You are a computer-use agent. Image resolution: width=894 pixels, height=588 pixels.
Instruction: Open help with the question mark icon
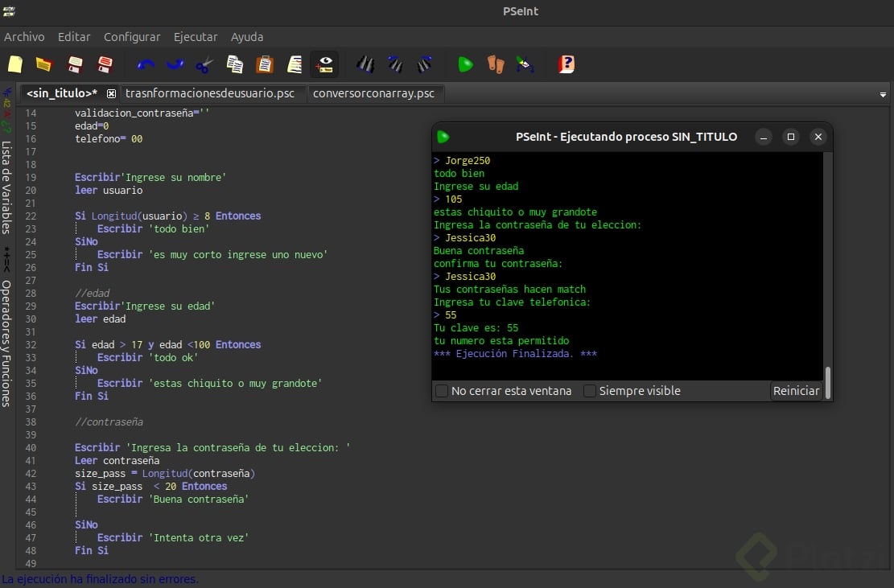[566, 64]
